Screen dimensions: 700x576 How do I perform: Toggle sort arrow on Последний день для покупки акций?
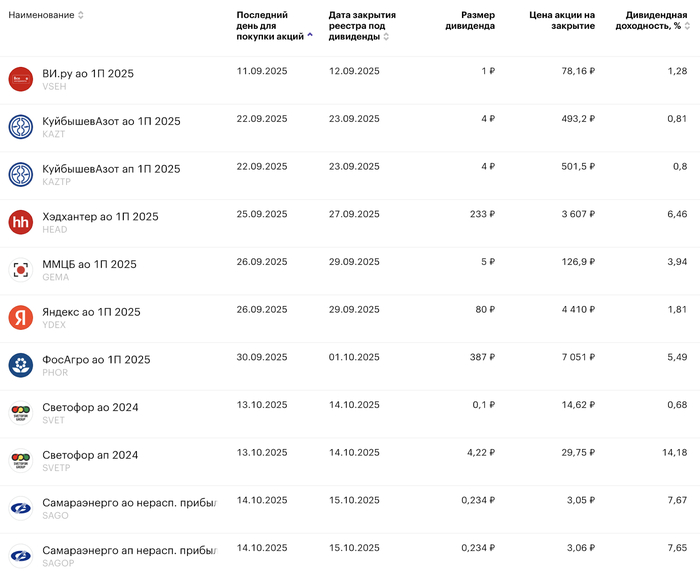(x=310, y=36)
